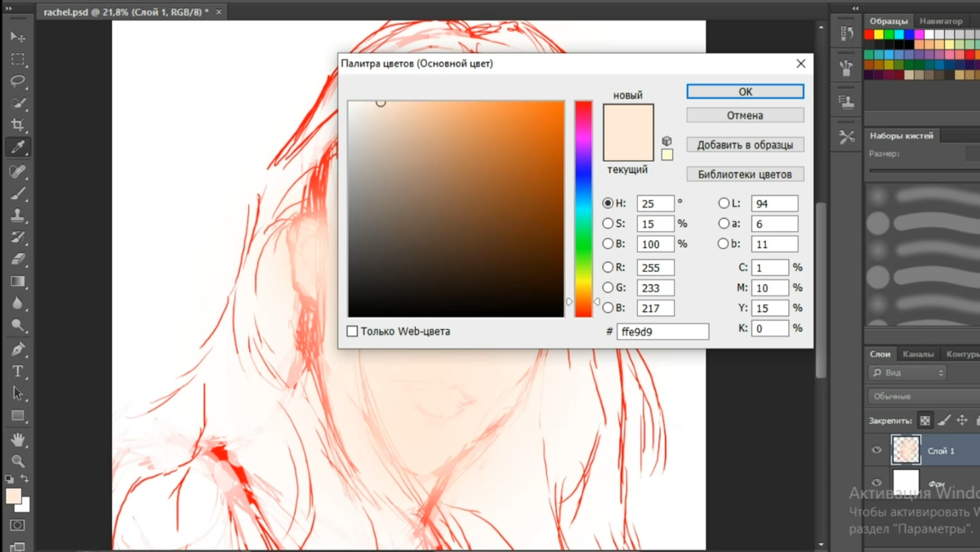Switch to the Каналы tab

(x=918, y=354)
